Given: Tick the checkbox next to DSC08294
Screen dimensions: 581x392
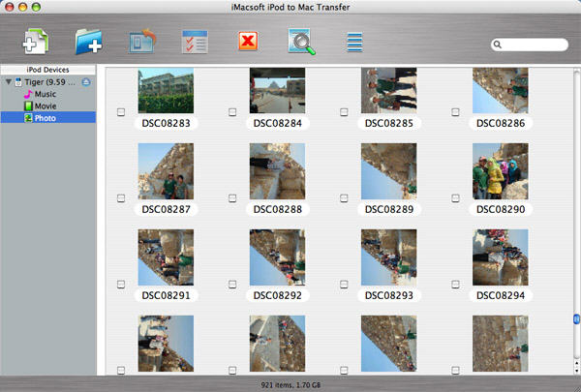Looking at the screenshot, I should tap(455, 285).
